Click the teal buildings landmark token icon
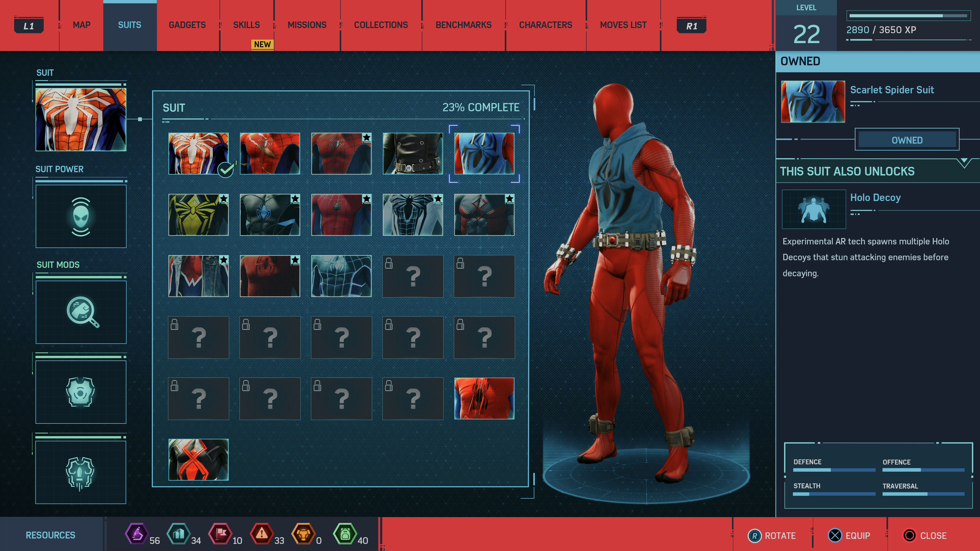The image size is (980, 551). pos(178,534)
